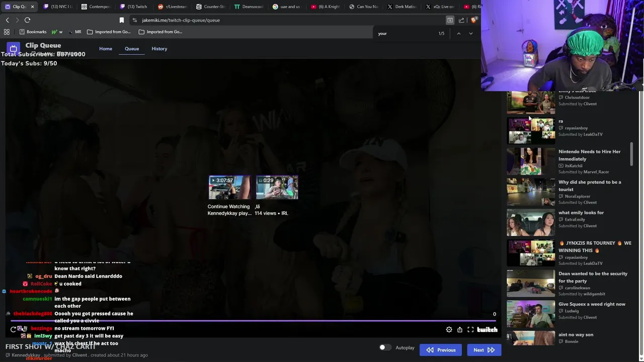This screenshot has width=644, height=362.
Task: Toggle the Autoplay switch
Action: 385,347
